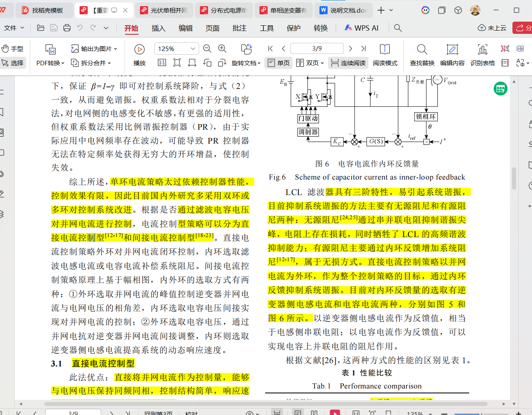This screenshot has height=415, width=532.
Task: Click the WPS AI button
Action: (362, 28)
